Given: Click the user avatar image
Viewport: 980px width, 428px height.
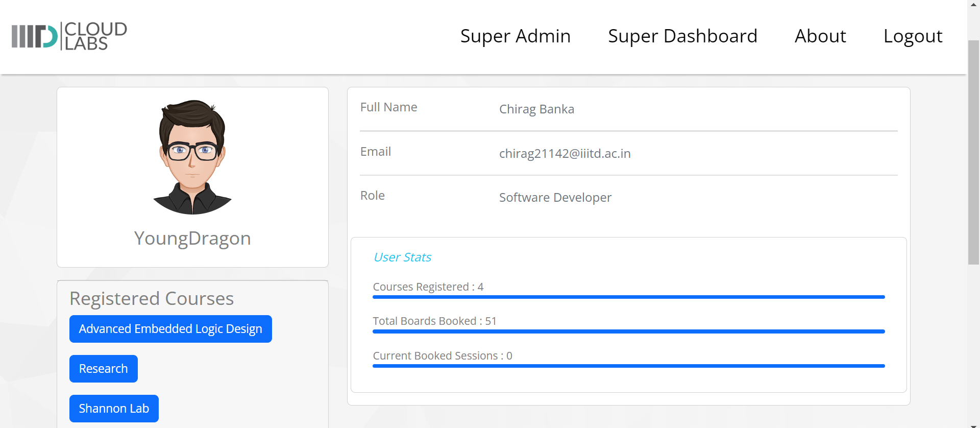Looking at the screenshot, I should [192, 157].
